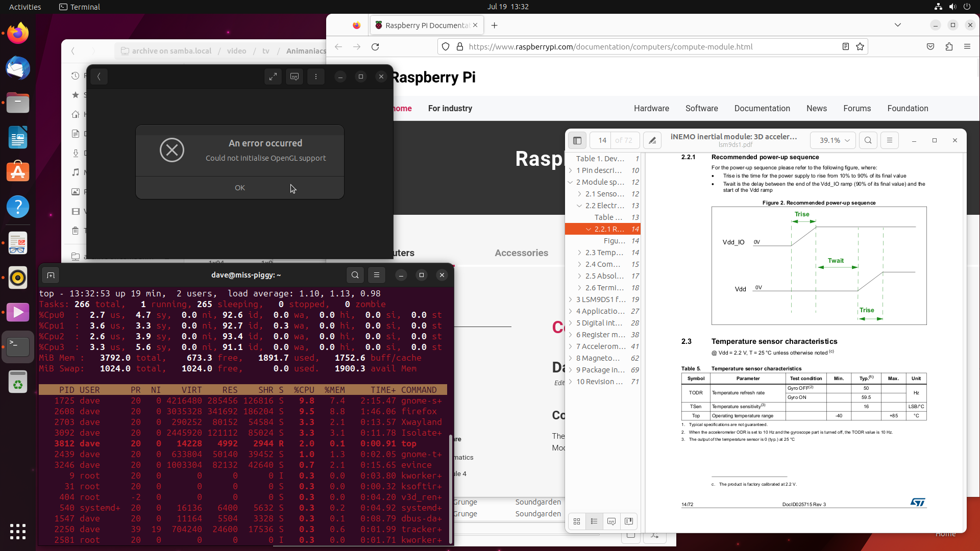Click the PDF thumbnail grid view icon
Screen dimensions: 980x551
577,521
